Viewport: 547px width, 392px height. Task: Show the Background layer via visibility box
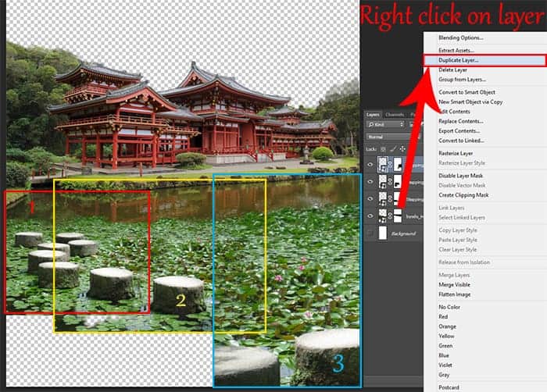click(x=370, y=233)
